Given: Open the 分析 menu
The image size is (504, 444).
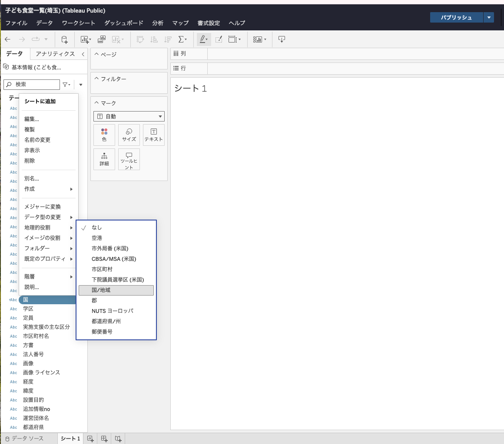Looking at the screenshot, I should tap(158, 23).
